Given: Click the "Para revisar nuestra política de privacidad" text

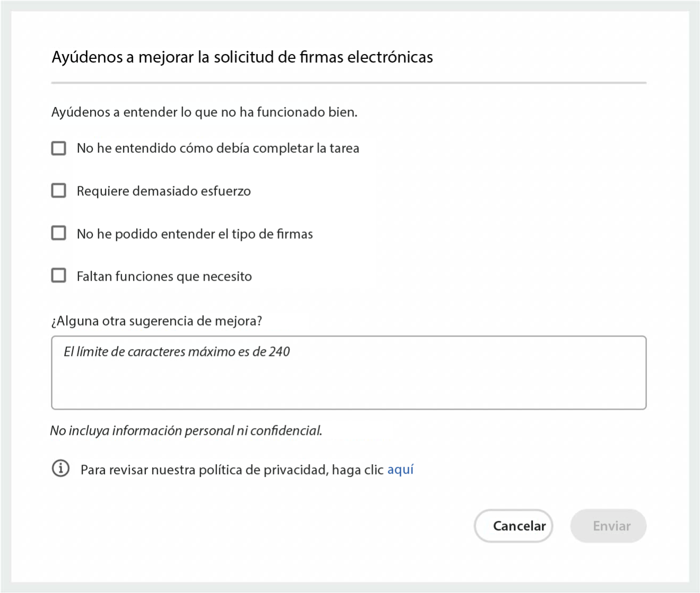Looking at the screenshot, I should (x=232, y=470).
